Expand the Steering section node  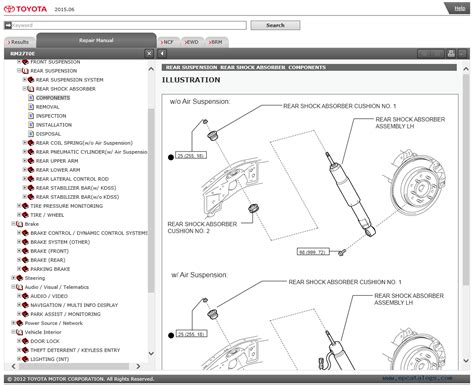click(x=13, y=277)
